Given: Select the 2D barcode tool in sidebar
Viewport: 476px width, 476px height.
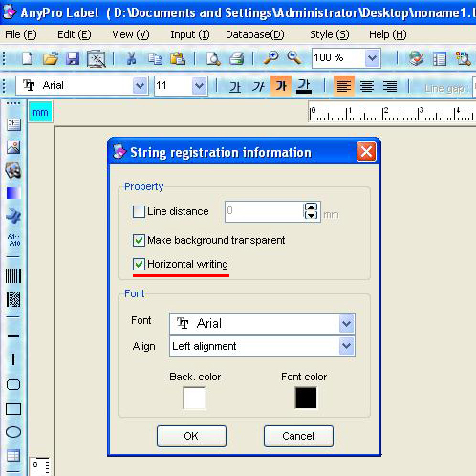Looking at the screenshot, I should pos(13,299).
